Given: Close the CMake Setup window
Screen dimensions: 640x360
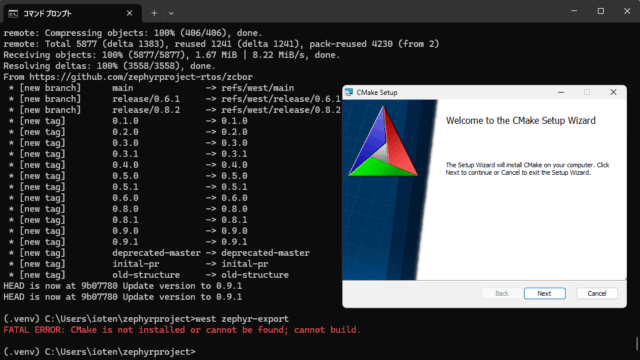Looking at the screenshot, I should pos(613,92).
